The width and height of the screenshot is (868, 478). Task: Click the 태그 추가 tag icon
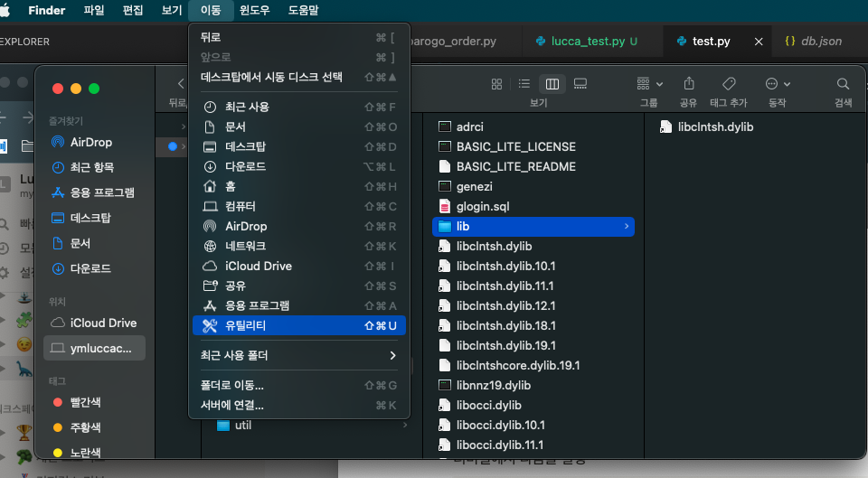pos(729,83)
